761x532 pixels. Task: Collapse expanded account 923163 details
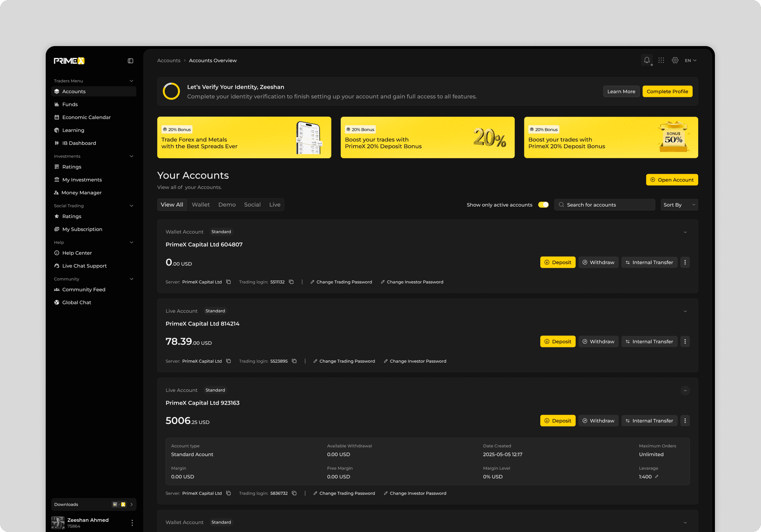(x=685, y=390)
